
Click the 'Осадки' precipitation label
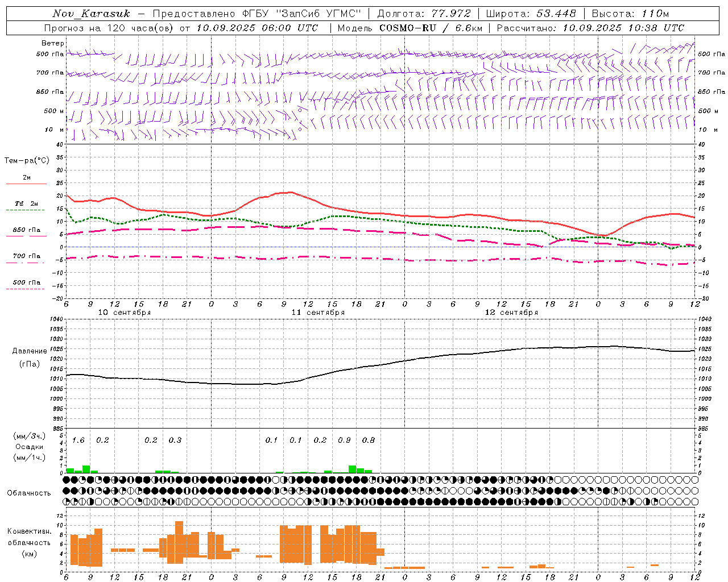(28, 447)
